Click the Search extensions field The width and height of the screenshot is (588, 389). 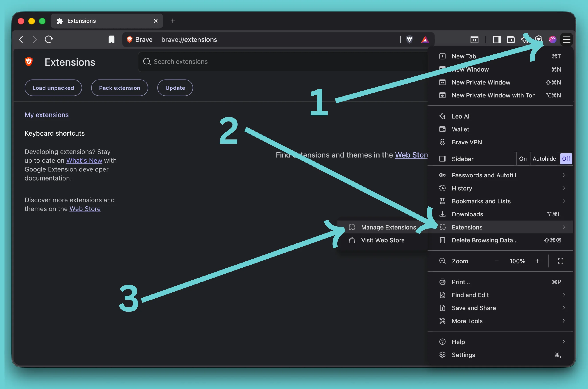[283, 62]
